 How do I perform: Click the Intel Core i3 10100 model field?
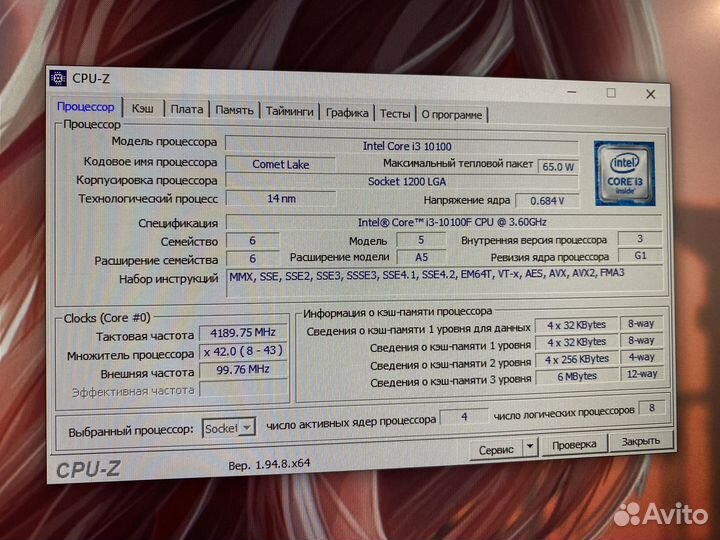tap(401, 146)
